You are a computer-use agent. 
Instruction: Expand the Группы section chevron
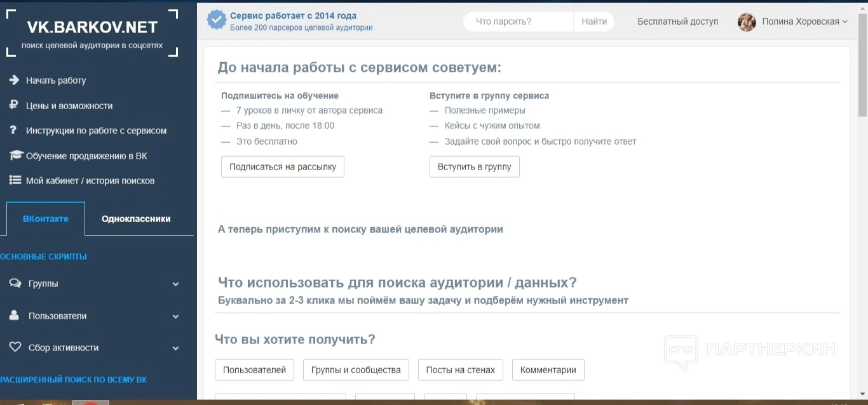[176, 284]
